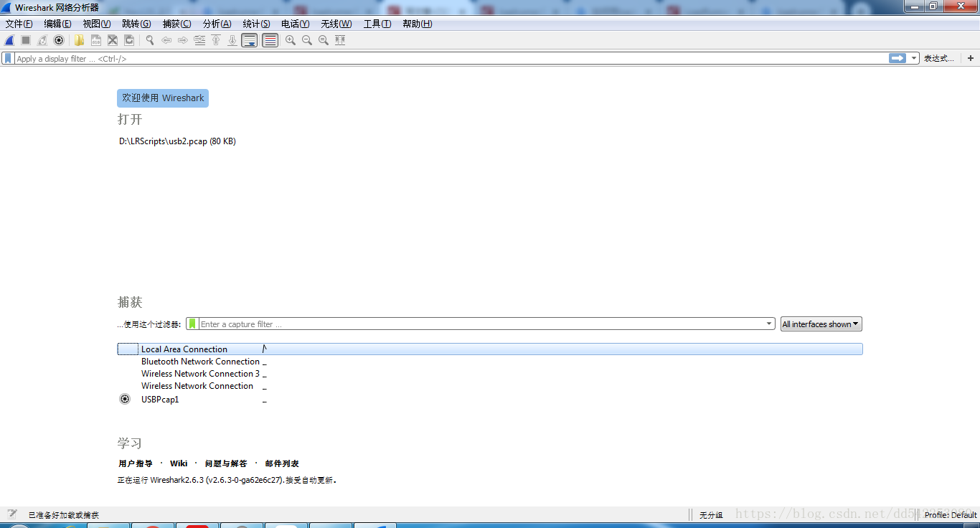The image size is (980, 528).
Task: Close this capture file icon
Action: click(113, 40)
